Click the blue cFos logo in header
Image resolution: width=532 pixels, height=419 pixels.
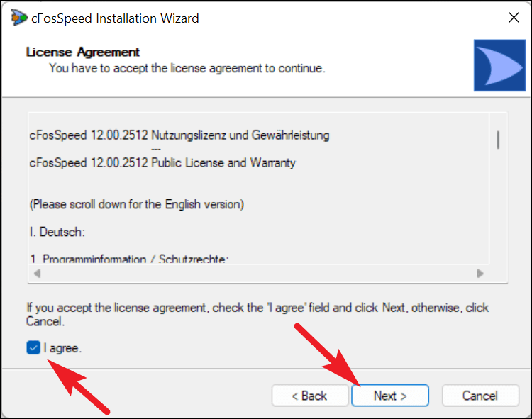(x=499, y=65)
